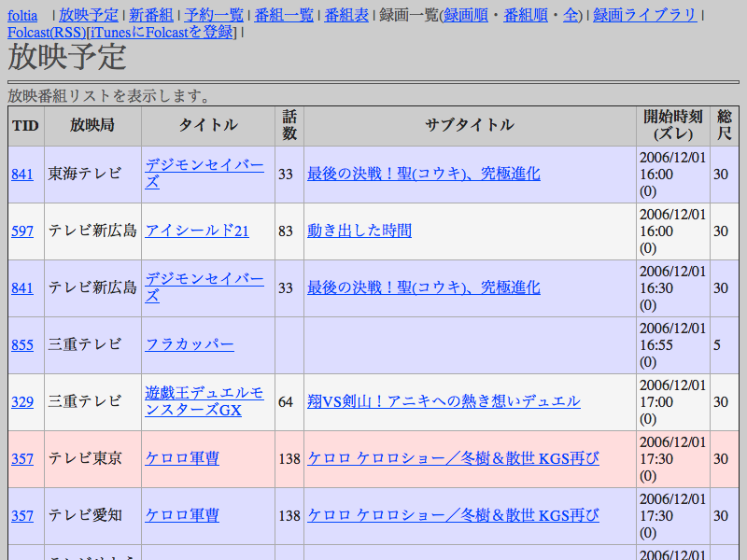Click the iTunesにFolcastを登録 link
The image size is (747, 560).
click(x=161, y=33)
